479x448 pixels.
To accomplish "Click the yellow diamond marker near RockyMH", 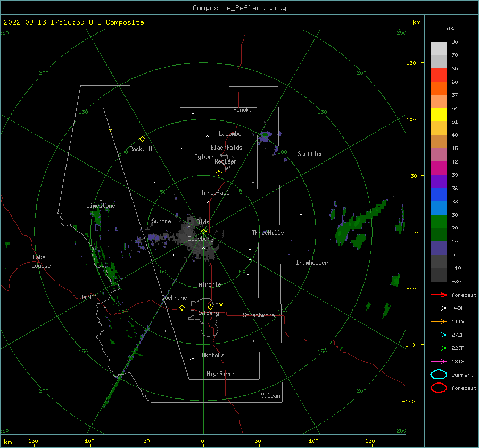I will coord(142,139).
